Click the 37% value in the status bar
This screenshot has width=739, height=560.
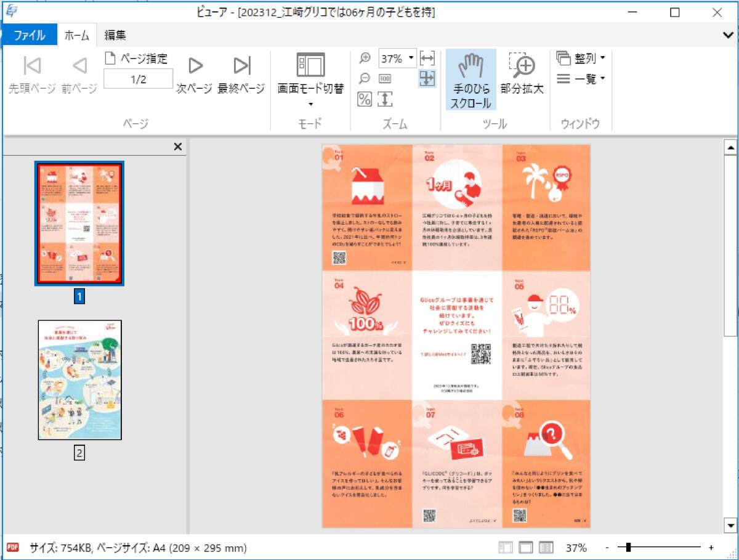pos(576,547)
